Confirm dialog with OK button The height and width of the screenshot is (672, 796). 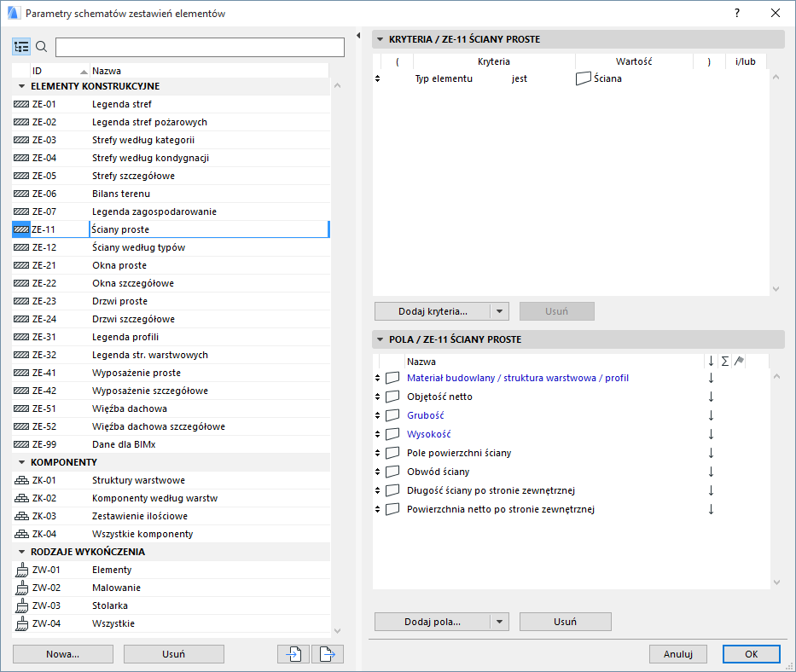click(752, 654)
